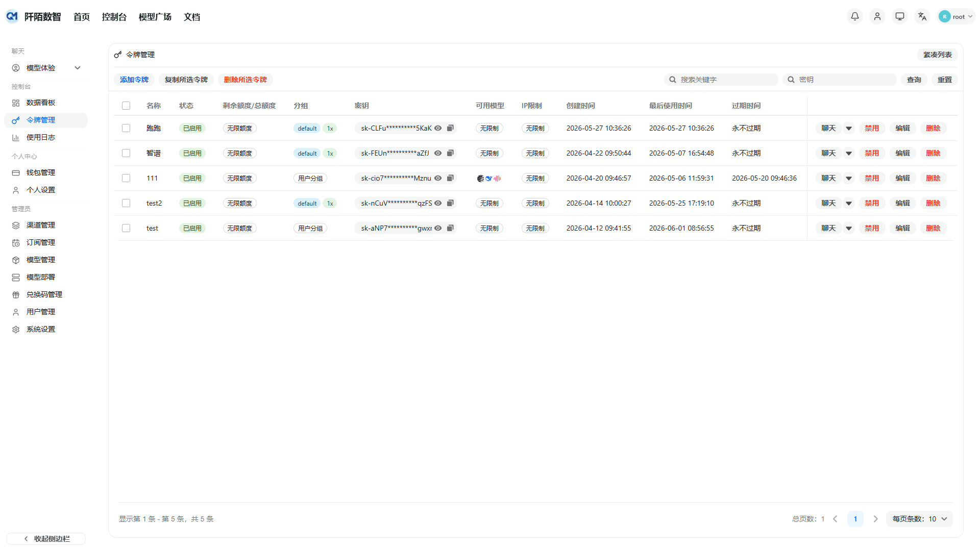
Task: Click the 删除所选令牌 button
Action: click(246, 80)
